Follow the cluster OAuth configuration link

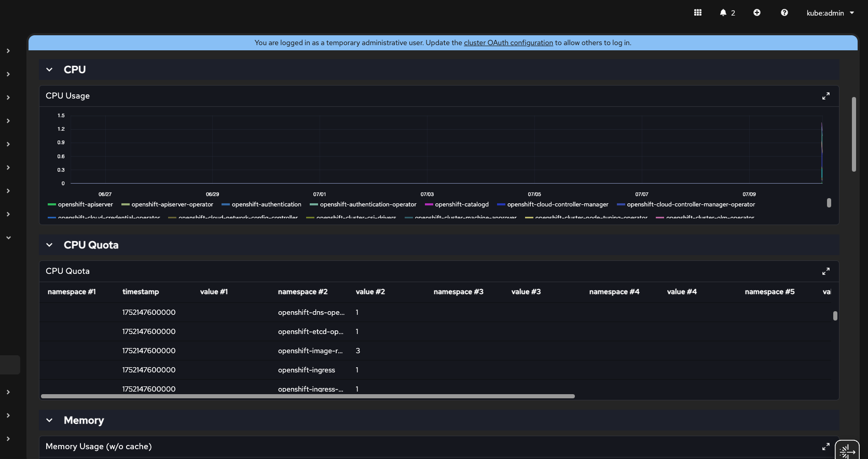pos(508,43)
